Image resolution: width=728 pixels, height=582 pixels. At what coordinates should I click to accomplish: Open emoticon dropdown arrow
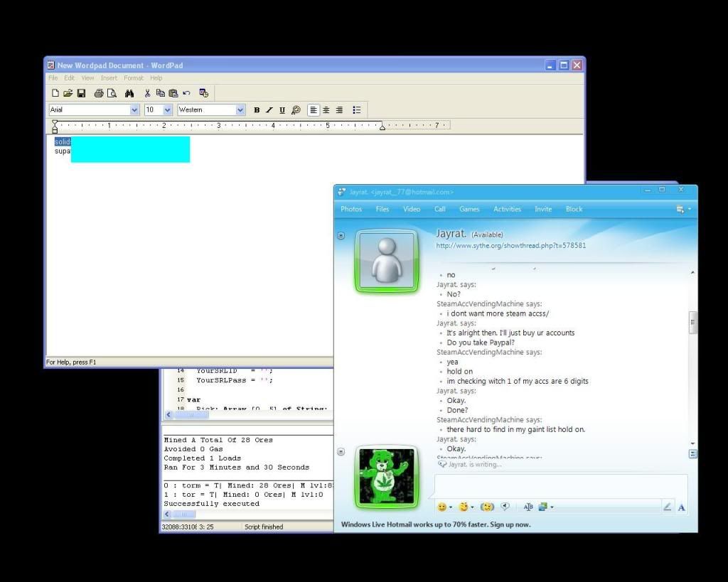point(451,507)
